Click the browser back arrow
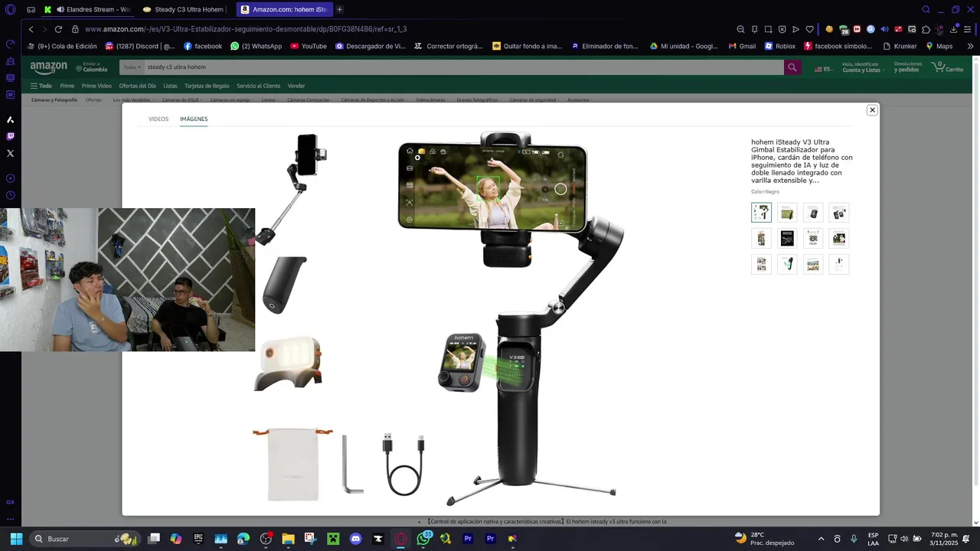The width and height of the screenshot is (980, 551). point(31,29)
